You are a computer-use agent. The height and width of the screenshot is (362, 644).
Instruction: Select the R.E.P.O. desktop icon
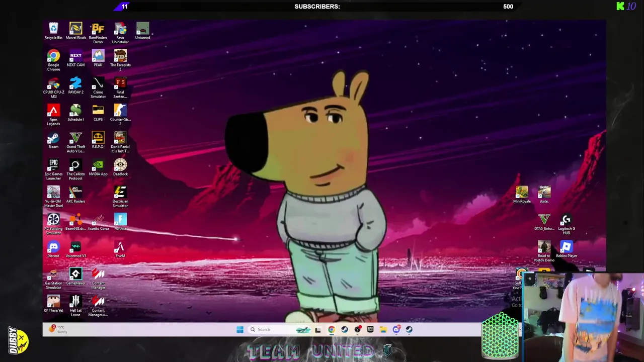(98, 140)
